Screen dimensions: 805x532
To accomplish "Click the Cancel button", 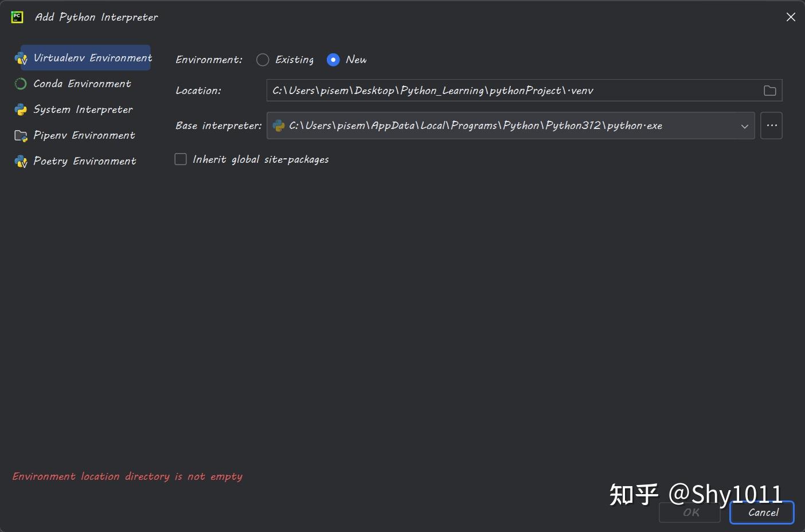I will click(x=761, y=513).
